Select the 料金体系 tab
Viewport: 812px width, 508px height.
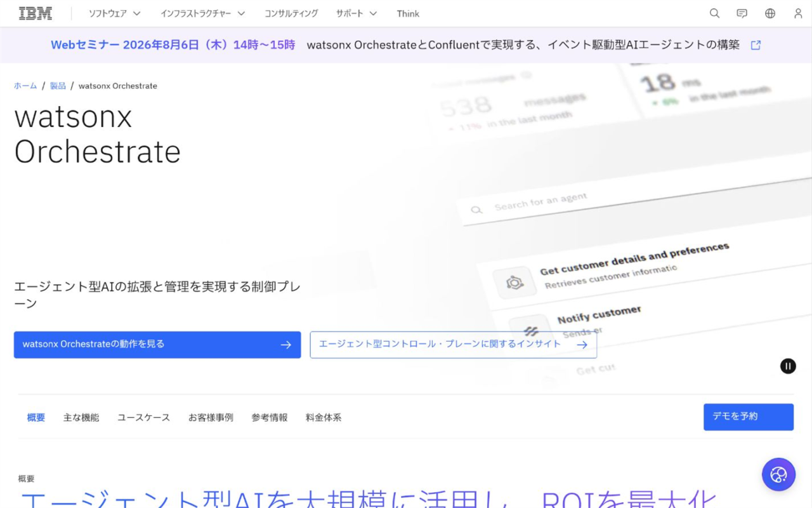tap(324, 417)
